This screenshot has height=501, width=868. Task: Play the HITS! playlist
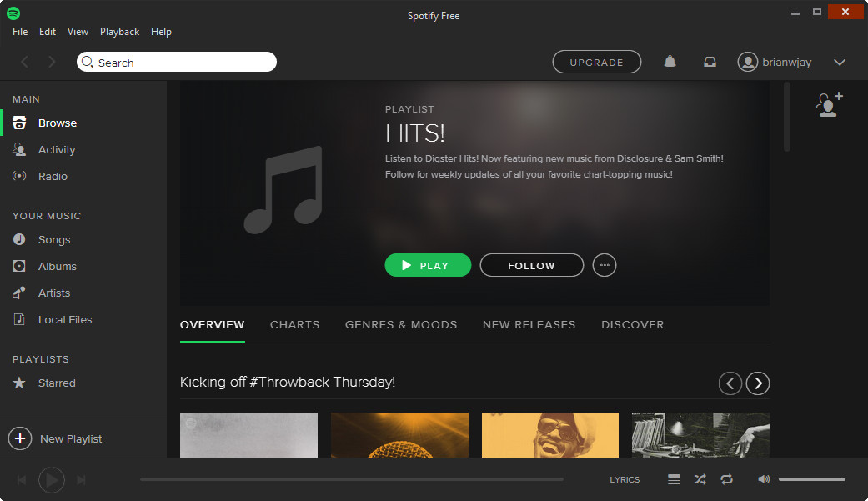pos(428,265)
